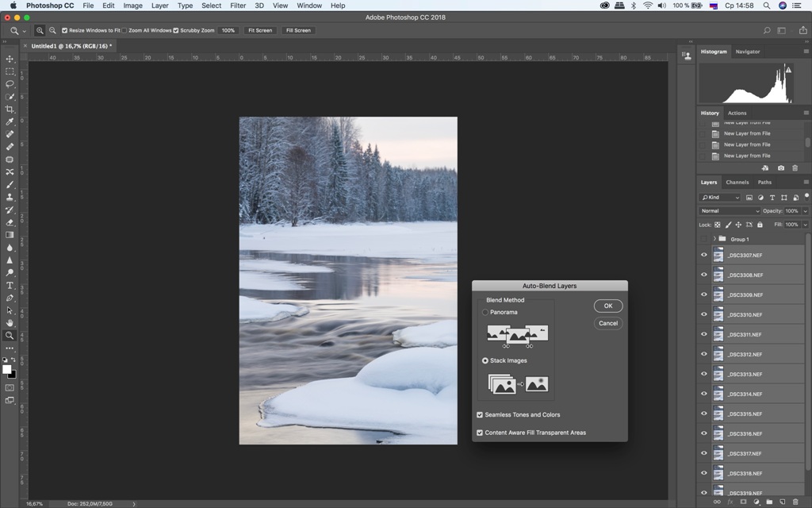Switch to the Channels tab
This screenshot has height=508, width=812.
[737, 183]
